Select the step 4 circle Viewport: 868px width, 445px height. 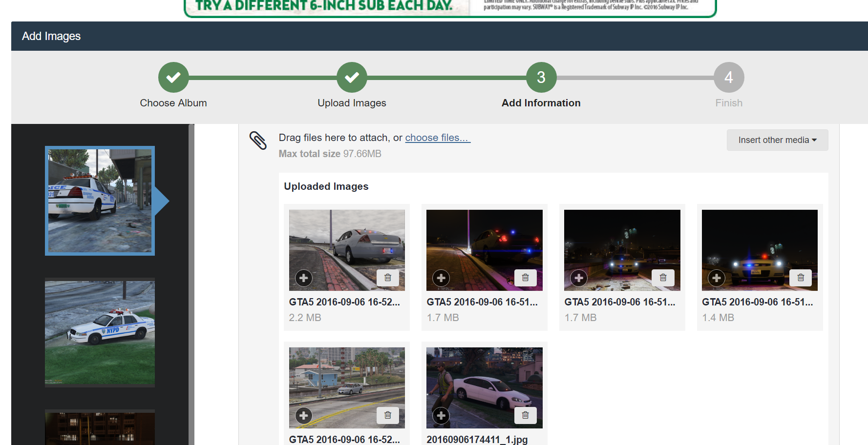click(729, 77)
